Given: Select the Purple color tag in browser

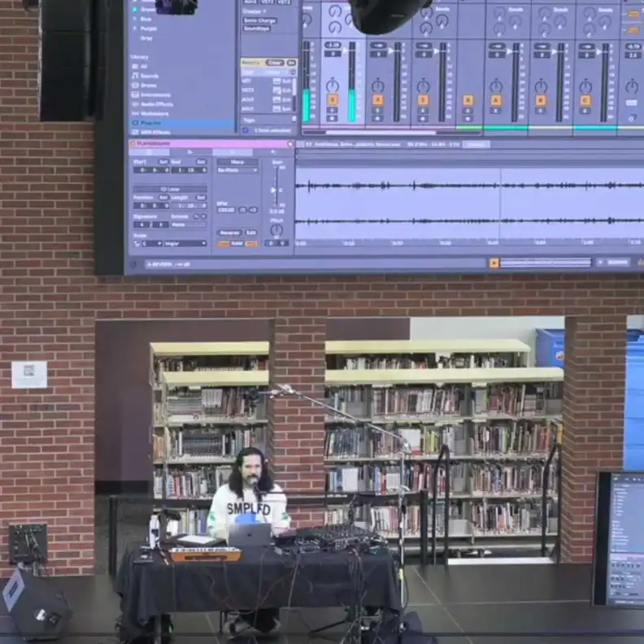Looking at the screenshot, I should [x=146, y=28].
